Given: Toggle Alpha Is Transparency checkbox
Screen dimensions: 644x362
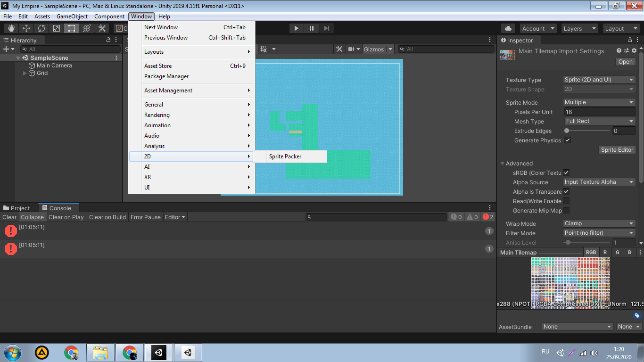Looking at the screenshot, I should coord(566,191).
